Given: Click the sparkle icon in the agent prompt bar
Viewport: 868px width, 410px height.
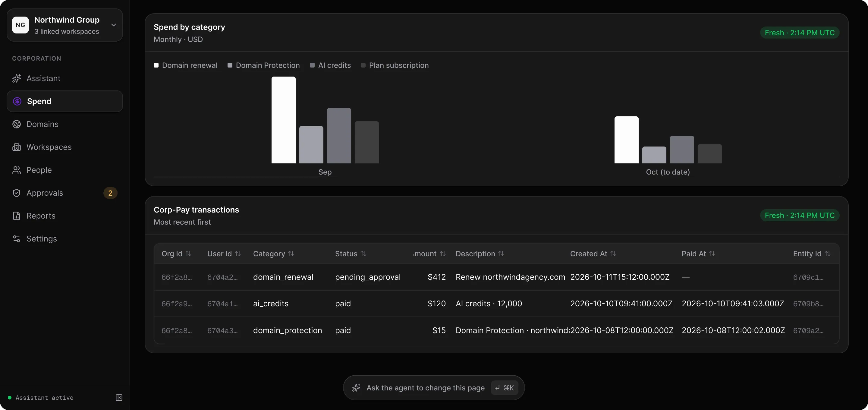Looking at the screenshot, I should tap(356, 388).
